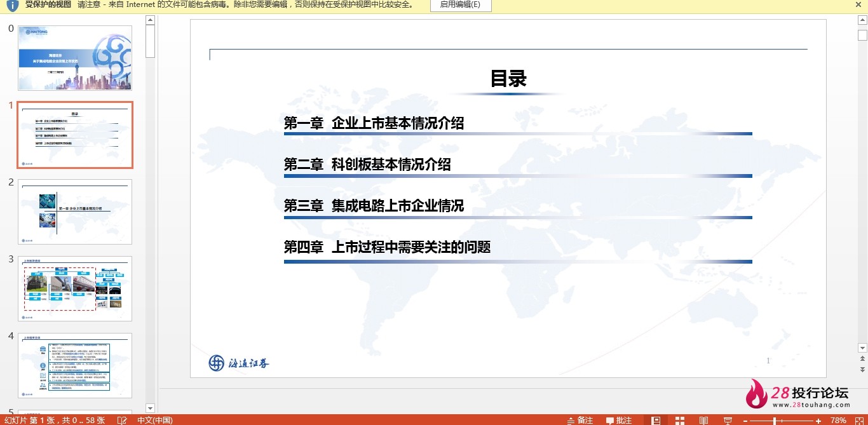Screen dimensions: 868x425
Task: Click the slide page number 1
Action: 768,361
